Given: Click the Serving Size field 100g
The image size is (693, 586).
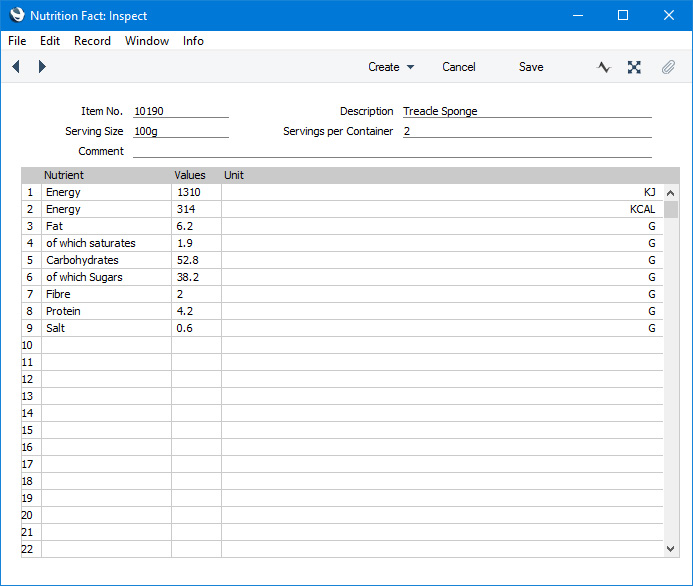Looking at the screenshot, I should [x=181, y=131].
